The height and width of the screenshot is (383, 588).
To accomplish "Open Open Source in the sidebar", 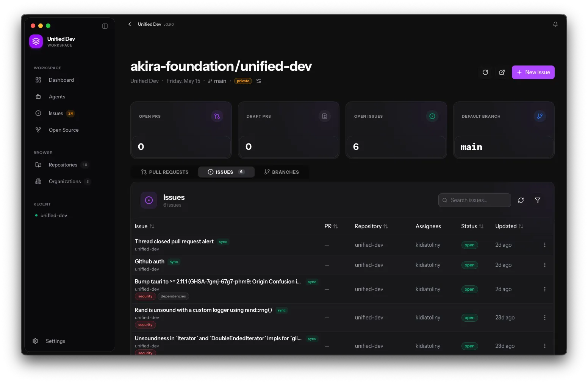I will 70,130.
